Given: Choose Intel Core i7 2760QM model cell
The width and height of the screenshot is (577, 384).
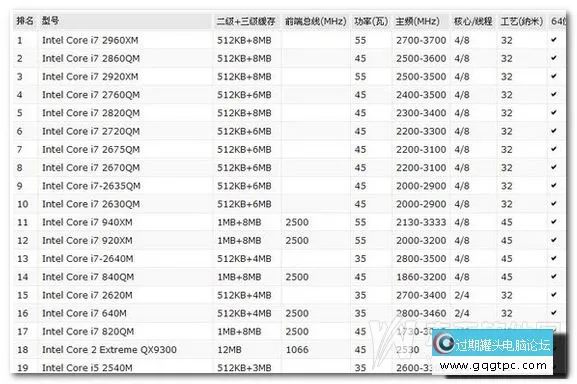Looking at the screenshot, I should click(x=91, y=95).
